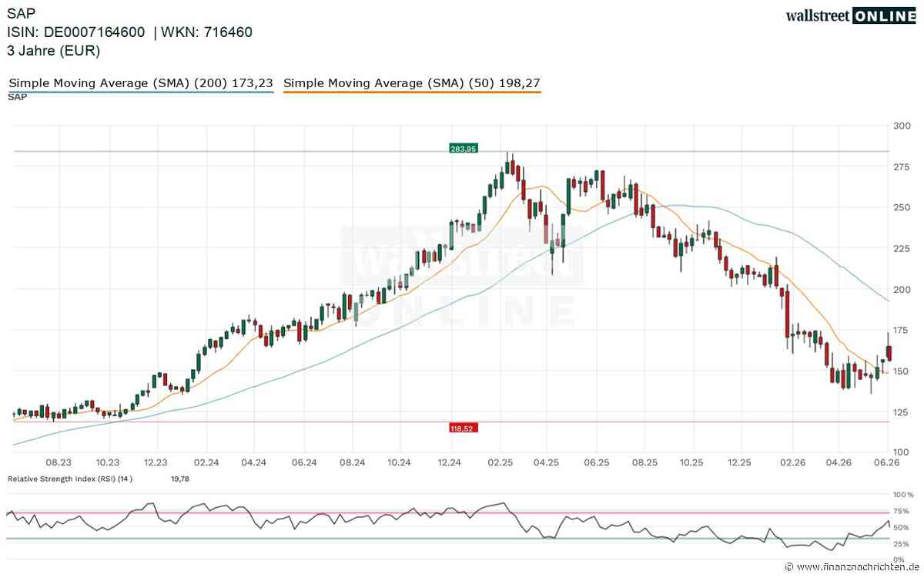Click the 06.26 date label
The width and height of the screenshot is (924, 578).
point(888,462)
